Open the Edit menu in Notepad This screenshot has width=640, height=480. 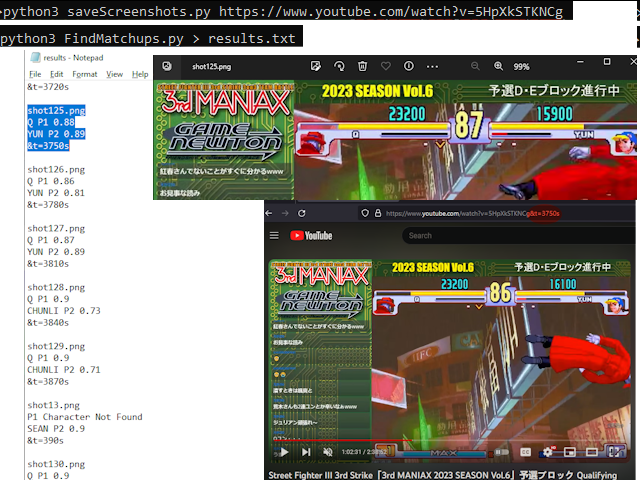tap(56, 74)
